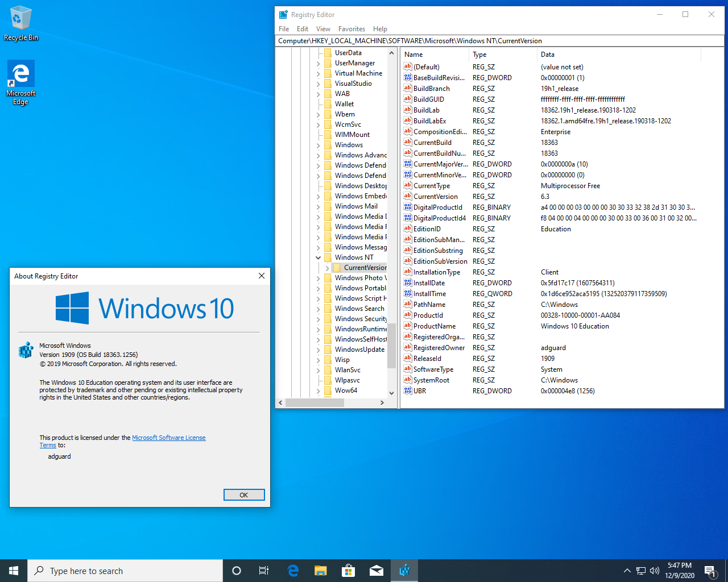The width and height of the screenshot is (728, 582).
Task: Select the Registry Editor taskbar icon
Action: pyautogui.click(x=404, y=571)
